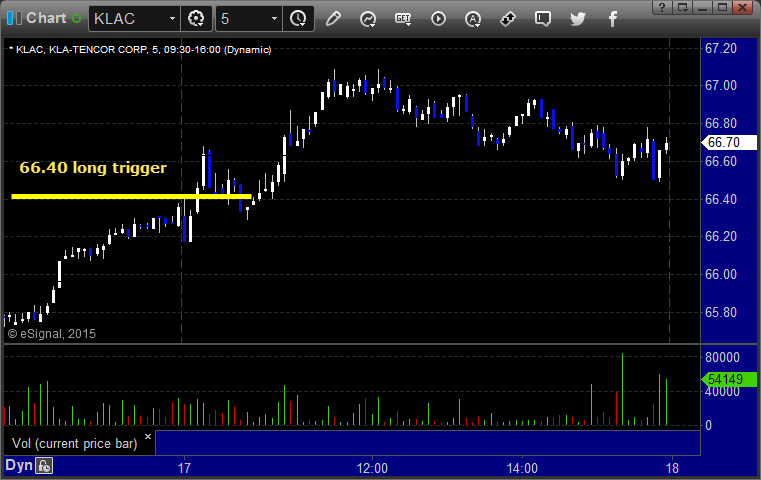Click the bar replay play icon
The height and width of the screenshot is (480, 761).
coord(438,19)
